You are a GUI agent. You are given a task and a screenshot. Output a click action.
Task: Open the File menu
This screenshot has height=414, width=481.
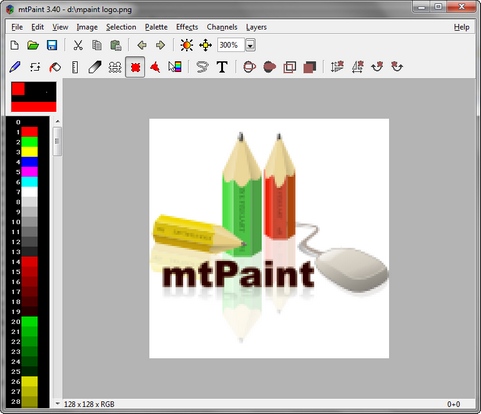click(x=17, y=27)
